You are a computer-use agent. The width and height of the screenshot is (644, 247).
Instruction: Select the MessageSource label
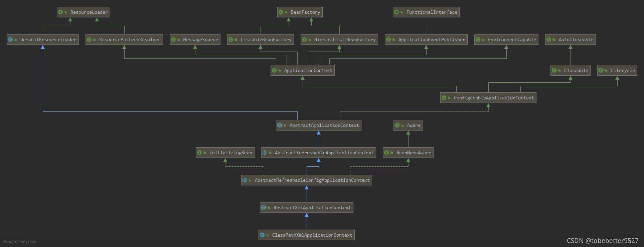[200, 39]
